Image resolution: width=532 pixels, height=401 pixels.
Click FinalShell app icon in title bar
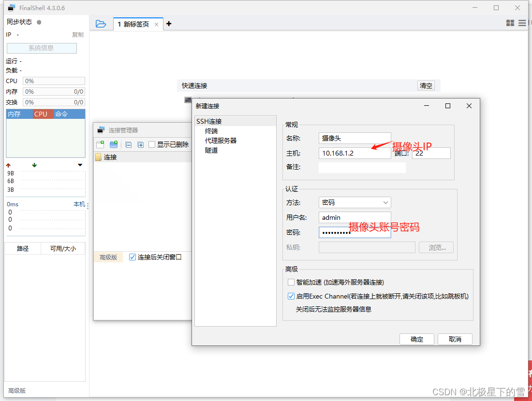pyautogui.click(x=12, y=8)
